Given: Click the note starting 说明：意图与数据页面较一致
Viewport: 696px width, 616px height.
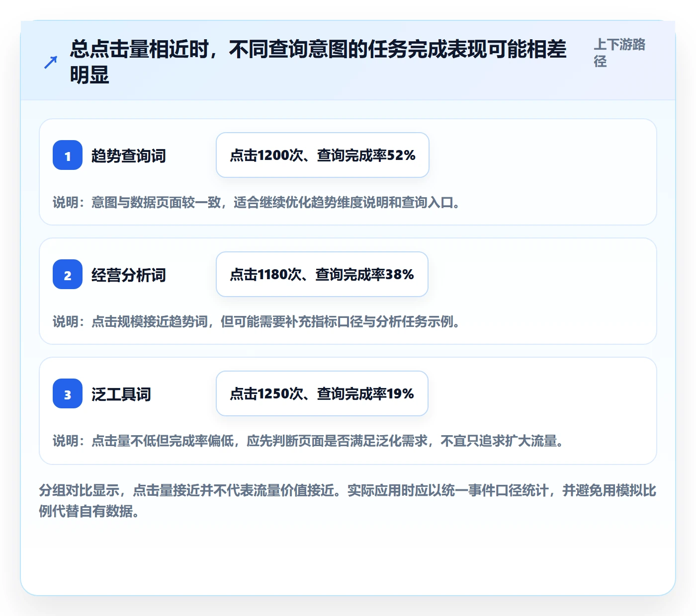Looking at the screenshot, I should point(257,203).
